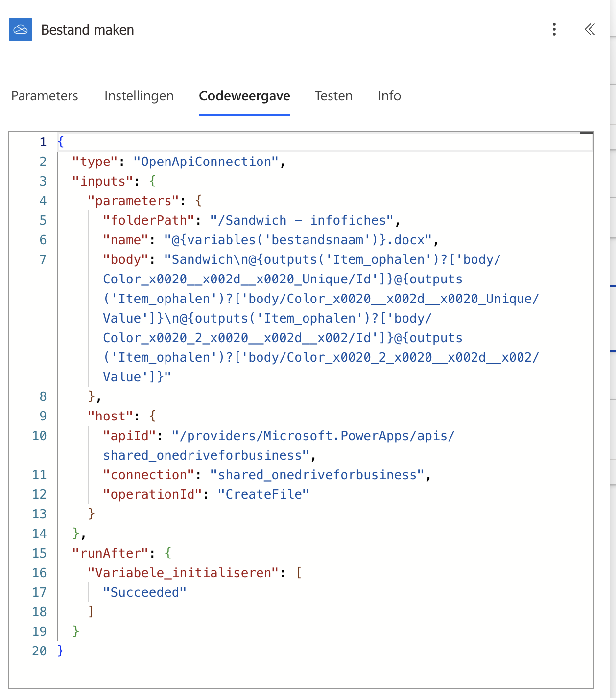
Task: Go to the Testen tab
Action: pyautogui.click(x=333, y=96)
